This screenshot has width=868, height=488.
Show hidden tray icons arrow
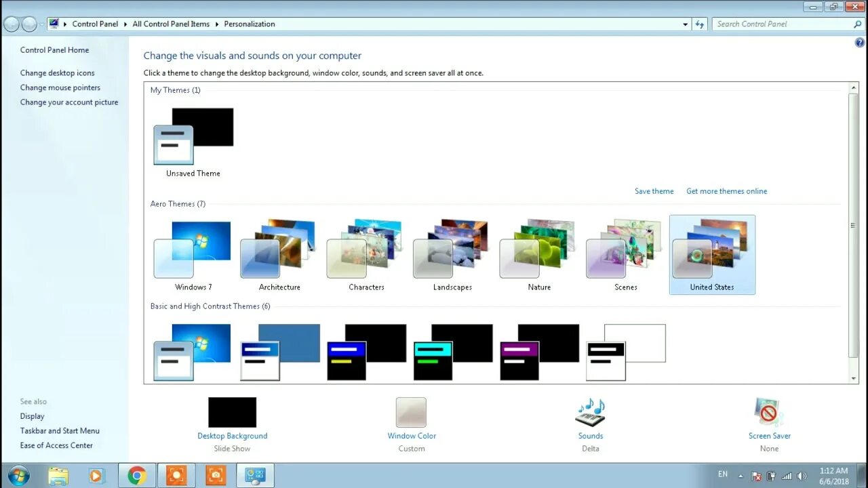pyautogui.click(x=741, y=476)
